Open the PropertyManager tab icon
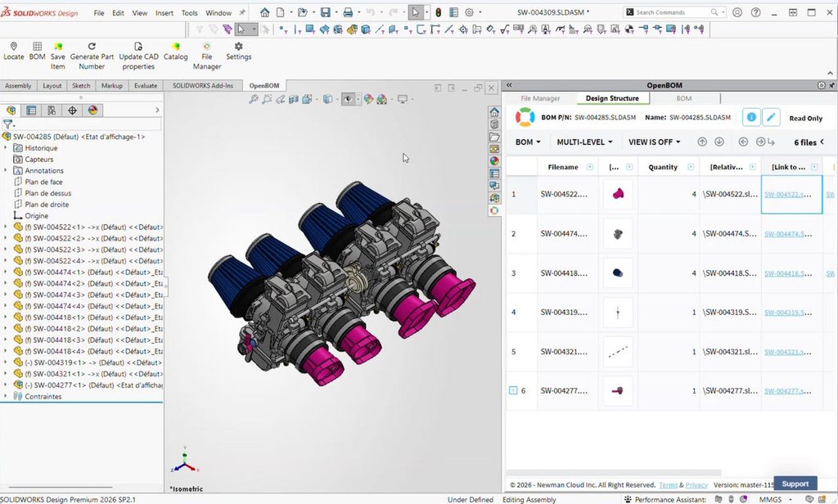Image resolution: width=838 pixels, height=504 pixels. (x=32, y=110)
